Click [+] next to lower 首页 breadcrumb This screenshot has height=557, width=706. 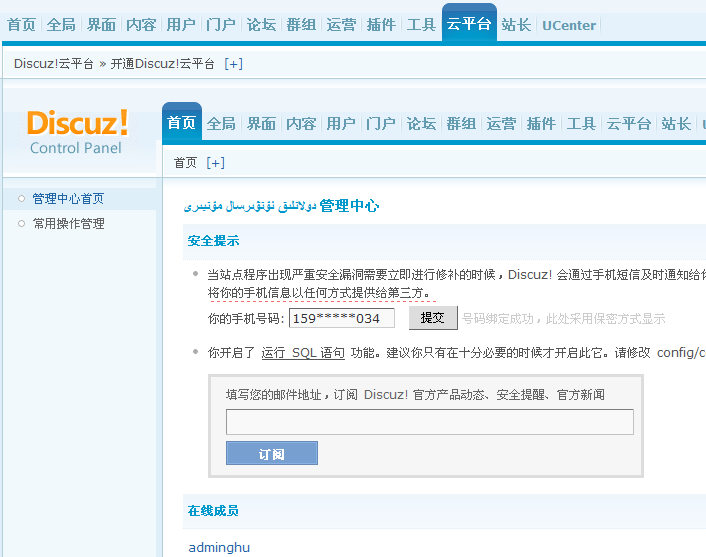click(x=215, y=163)
